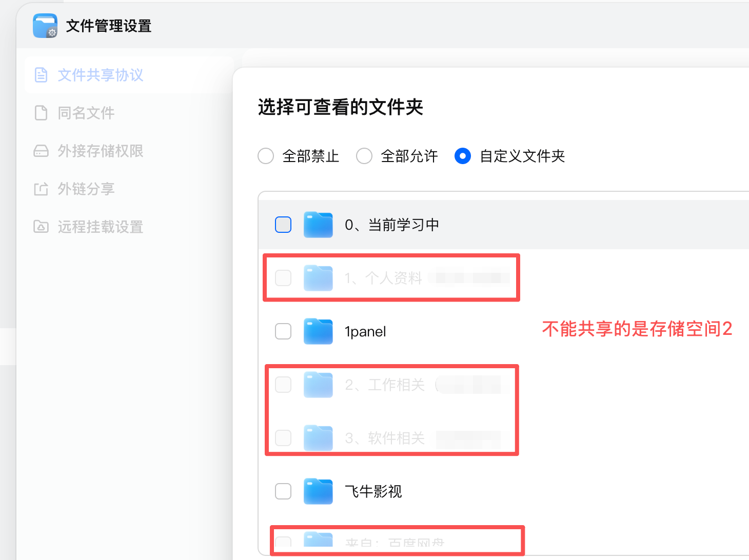Screen dimensions: 749x560
Task: Tick the 1panel folder checkbox
Action: coord(283,331)
